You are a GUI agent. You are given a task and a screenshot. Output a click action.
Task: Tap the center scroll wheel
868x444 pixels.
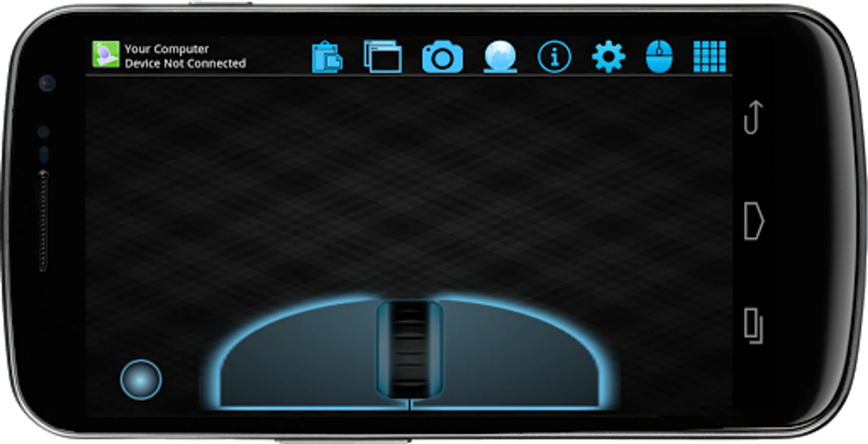tap(410, 349)
